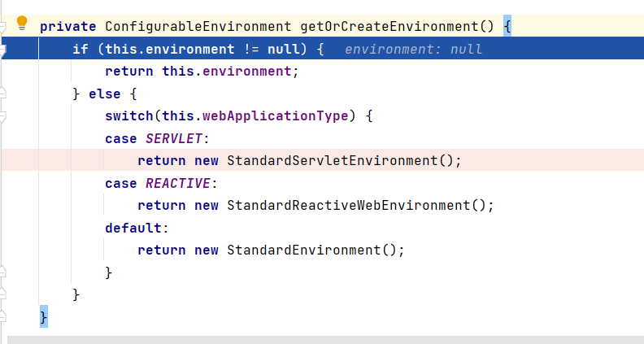
Task: Click the ConfigurableEnvironment return type
Action: click(198, 27)
